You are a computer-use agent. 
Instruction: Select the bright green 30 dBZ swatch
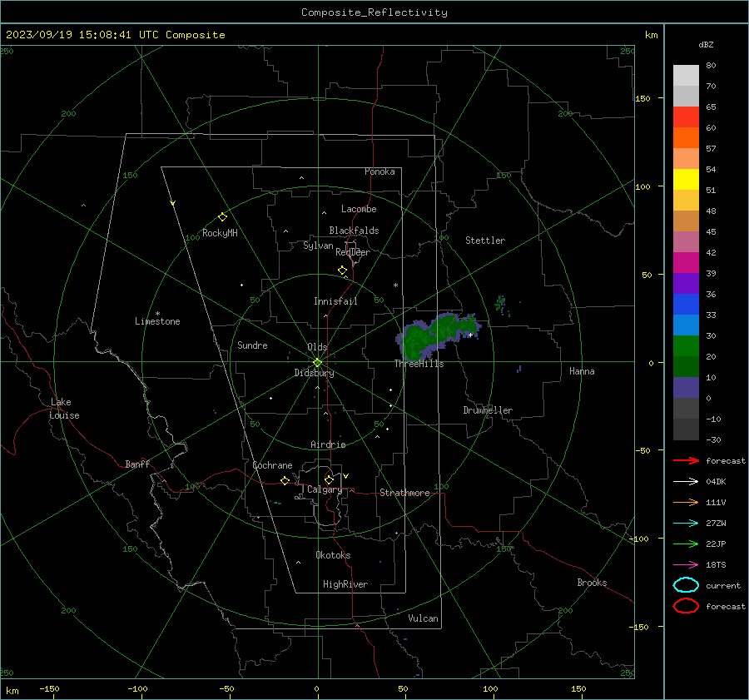[x=686, y=346]
